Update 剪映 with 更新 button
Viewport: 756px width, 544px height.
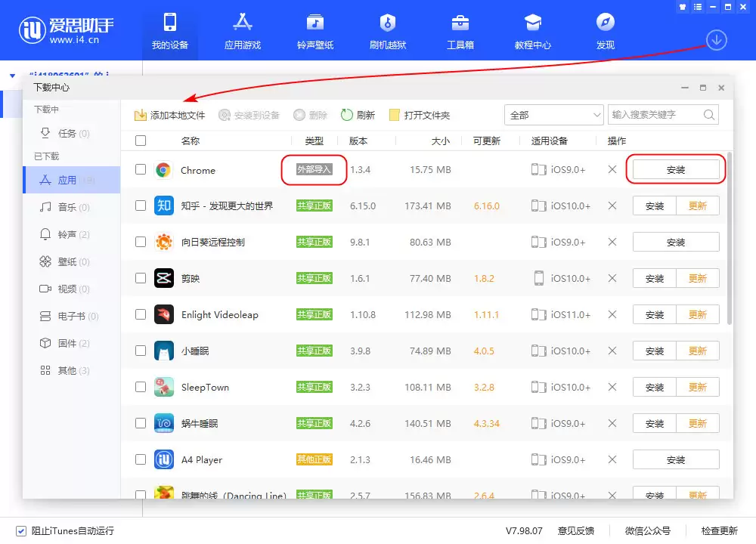[698, 279]
